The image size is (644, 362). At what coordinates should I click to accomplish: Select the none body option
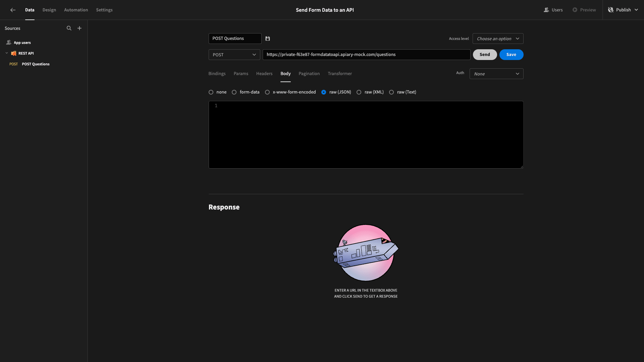click(x=211, y=92)
